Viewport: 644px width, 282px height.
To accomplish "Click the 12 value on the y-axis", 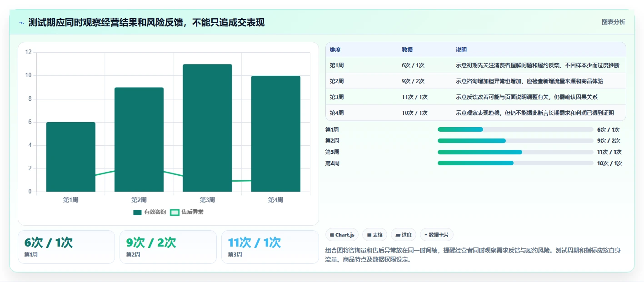I will tap(28, 52).
